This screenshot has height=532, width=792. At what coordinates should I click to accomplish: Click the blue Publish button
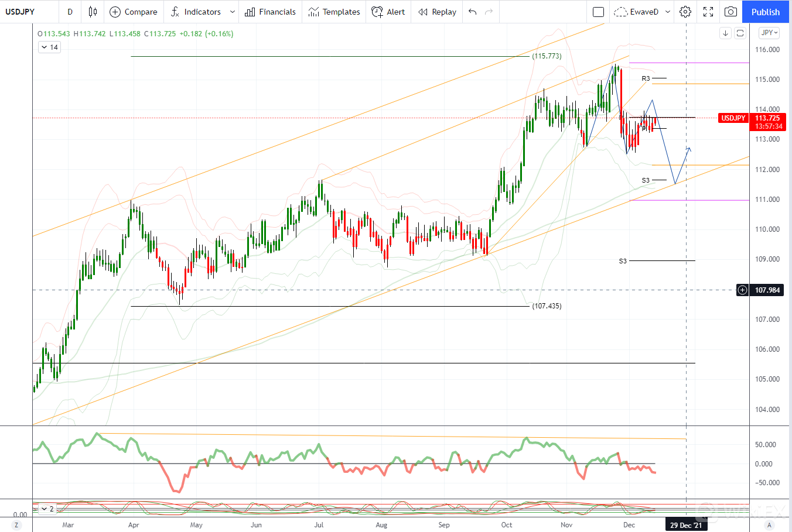click(765, 12)
